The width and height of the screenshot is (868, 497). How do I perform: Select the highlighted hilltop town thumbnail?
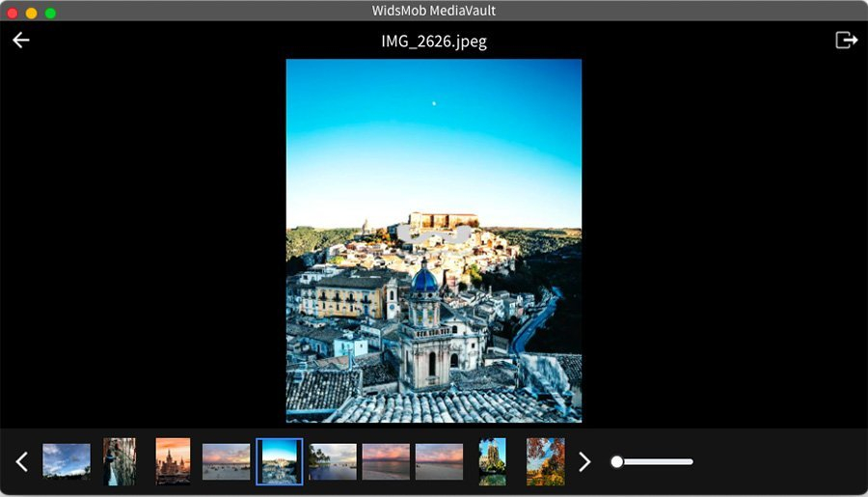[280, 461]
